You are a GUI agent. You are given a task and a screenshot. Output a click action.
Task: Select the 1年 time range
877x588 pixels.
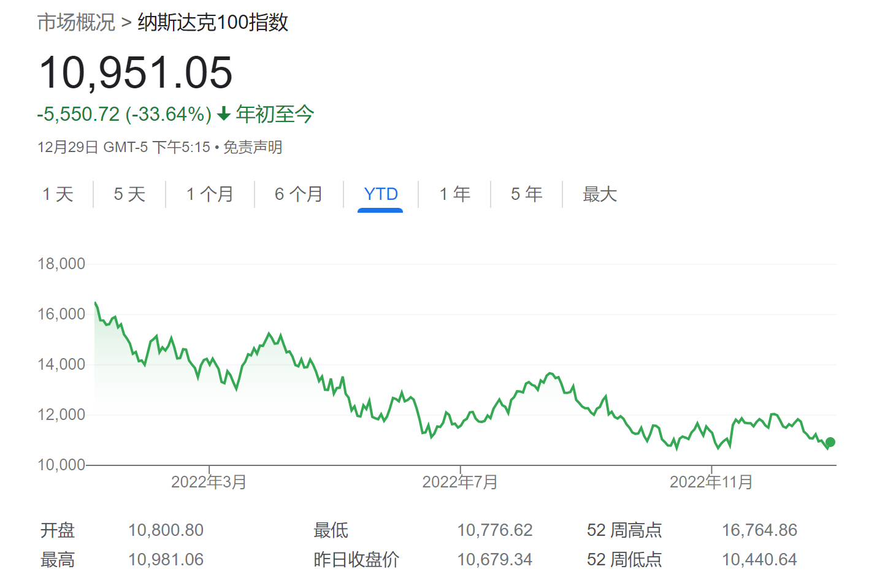pyautogui.click(x=454, y=194)
